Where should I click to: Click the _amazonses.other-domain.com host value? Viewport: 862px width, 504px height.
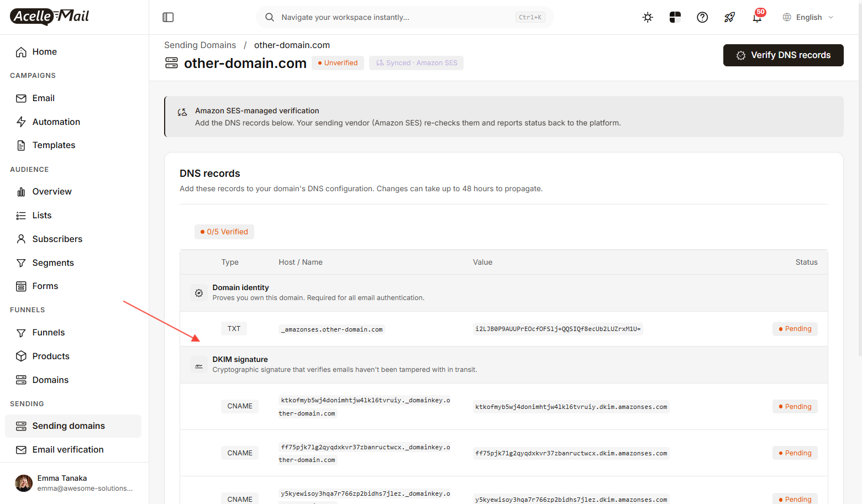point(332,329)
